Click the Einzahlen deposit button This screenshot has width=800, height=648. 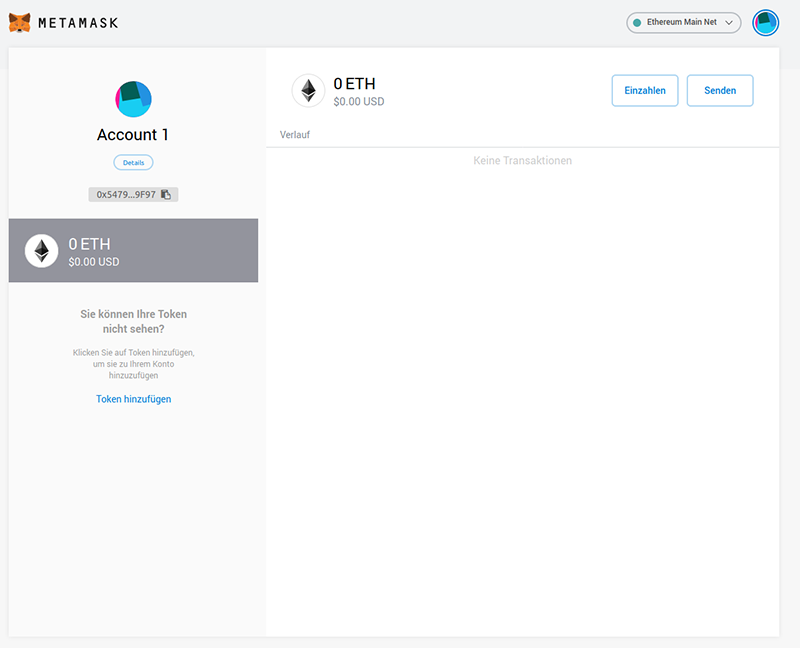645,90
